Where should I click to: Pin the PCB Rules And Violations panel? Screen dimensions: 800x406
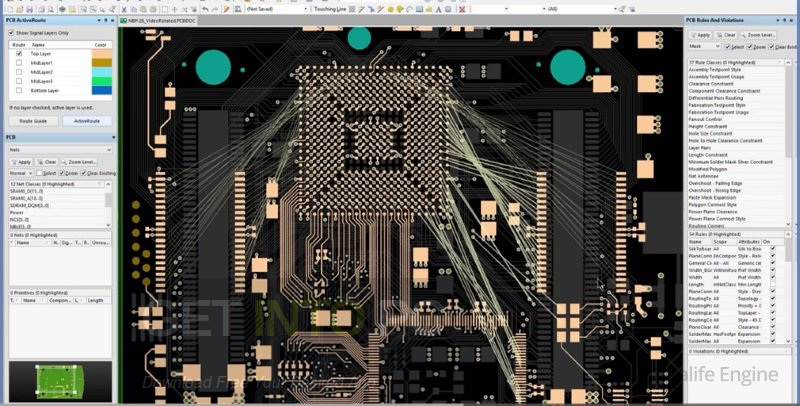tap(785, 20)
